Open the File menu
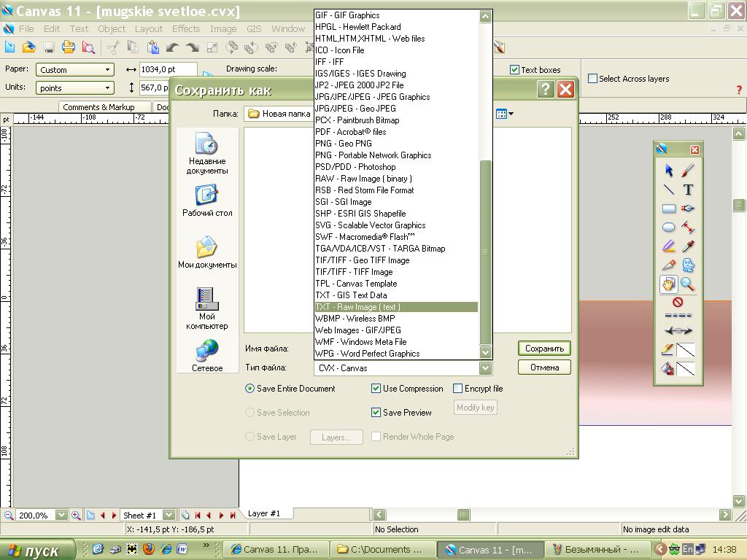The height and width of the screenshot is (560, 747). (26, 28)
